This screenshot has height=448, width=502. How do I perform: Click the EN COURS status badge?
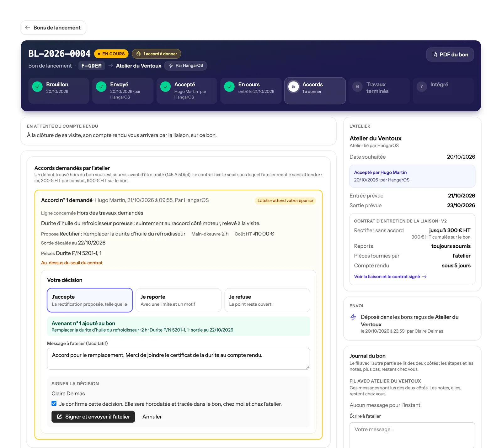111,54
